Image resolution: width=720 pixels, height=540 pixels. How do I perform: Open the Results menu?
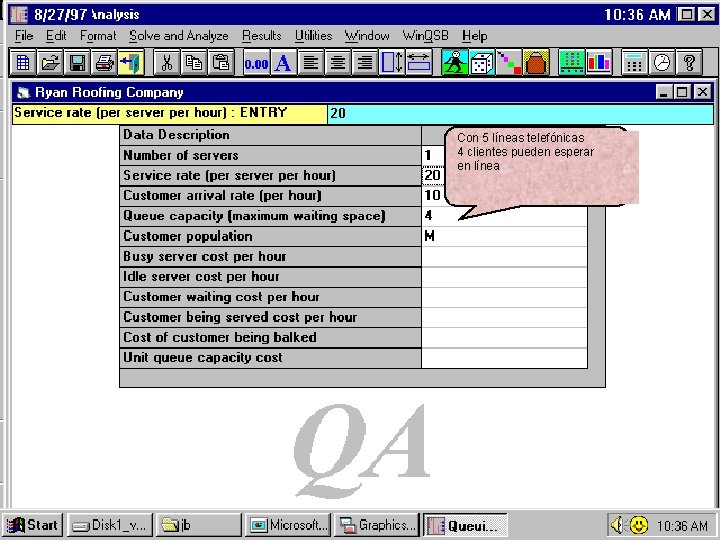click(x=262, y=35)
